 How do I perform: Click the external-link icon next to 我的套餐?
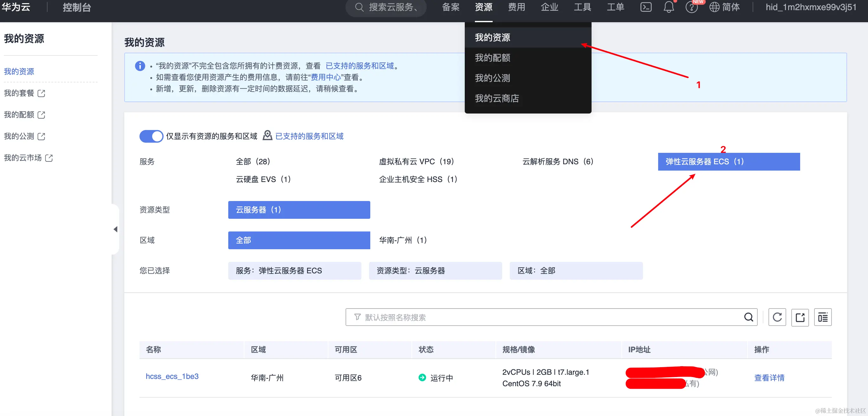pyautogui.click(x=42, y=94)
